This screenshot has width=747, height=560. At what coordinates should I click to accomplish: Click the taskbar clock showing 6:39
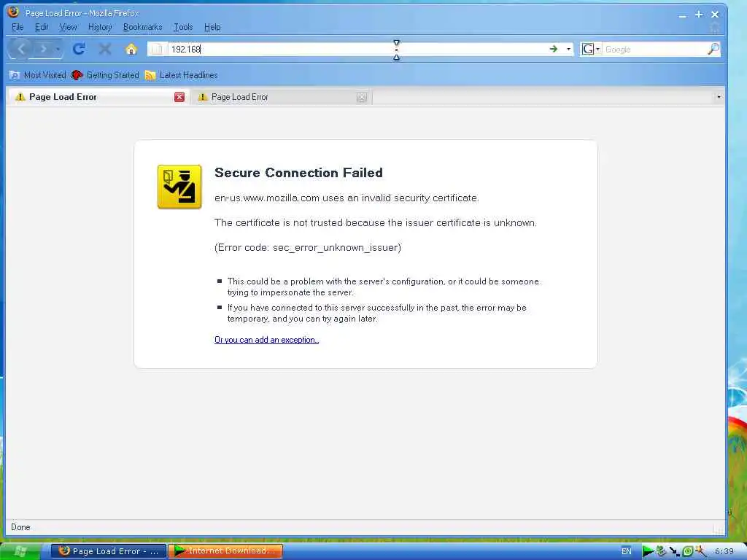point(724,551)
